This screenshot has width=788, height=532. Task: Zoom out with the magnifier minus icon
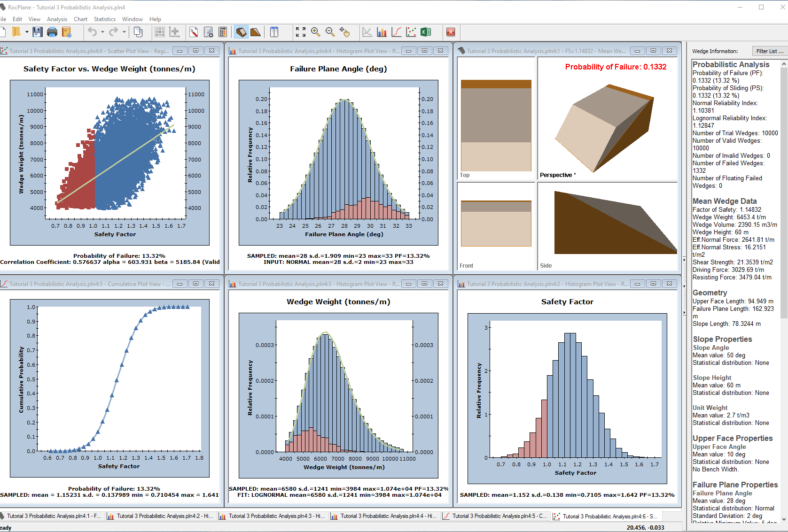tap(330, 32)
